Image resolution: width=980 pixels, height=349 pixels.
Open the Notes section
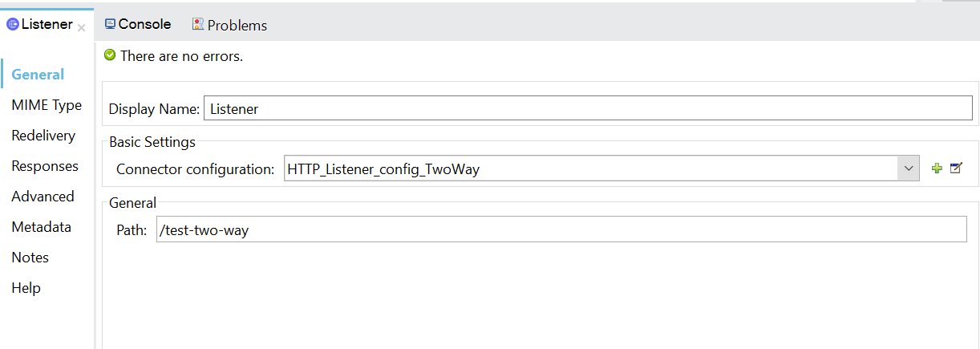click(x=30, y=258)
